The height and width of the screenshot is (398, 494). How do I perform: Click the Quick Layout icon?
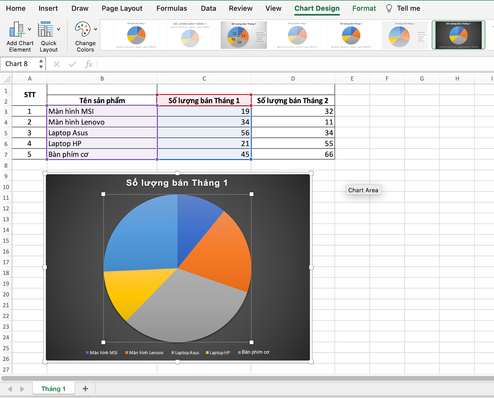(x=45, y=29)
